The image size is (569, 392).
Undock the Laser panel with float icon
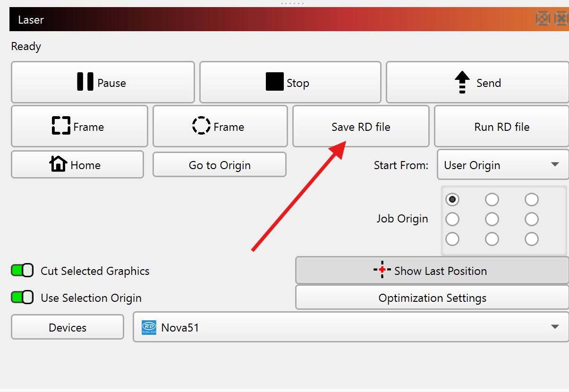coord(543,19)
